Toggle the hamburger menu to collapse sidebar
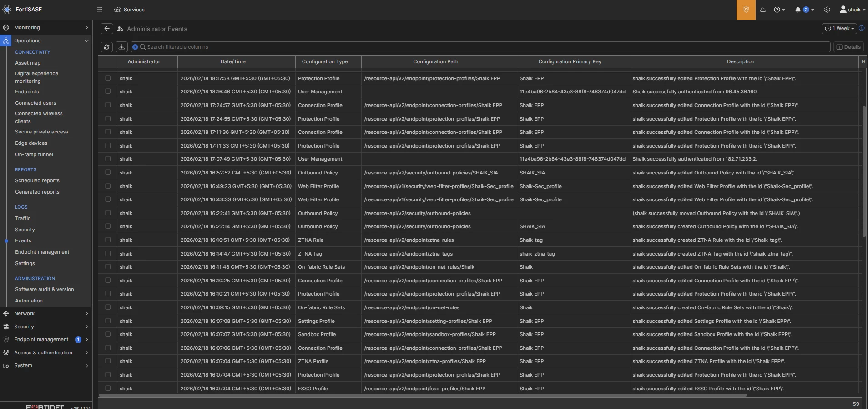This screenshot has width=868, height=409. pos(100,10)
